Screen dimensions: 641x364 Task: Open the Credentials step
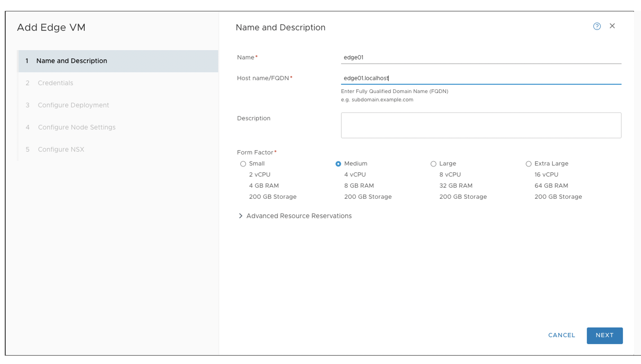(x=55, y=83)
